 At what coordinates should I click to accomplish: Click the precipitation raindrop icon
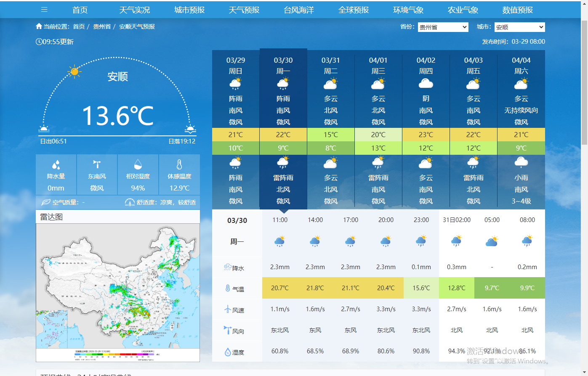56,164
